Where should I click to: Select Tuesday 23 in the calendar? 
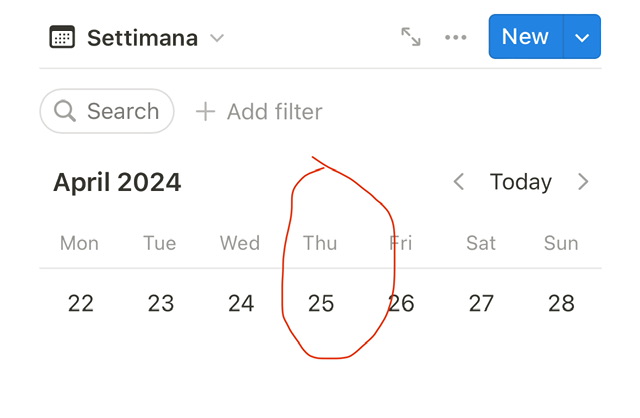pos(160,303)
